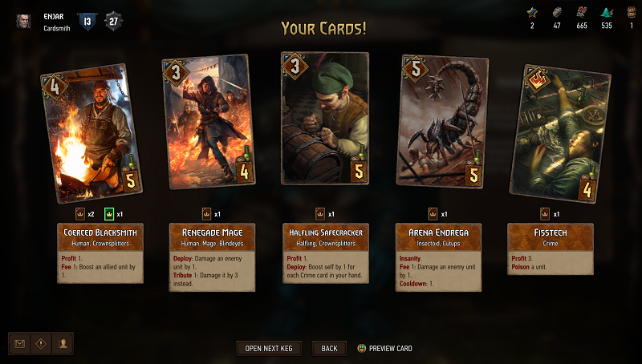Select the Fisstech crime card
This screenshot has width=642, height=364.
tap(560, 134)
